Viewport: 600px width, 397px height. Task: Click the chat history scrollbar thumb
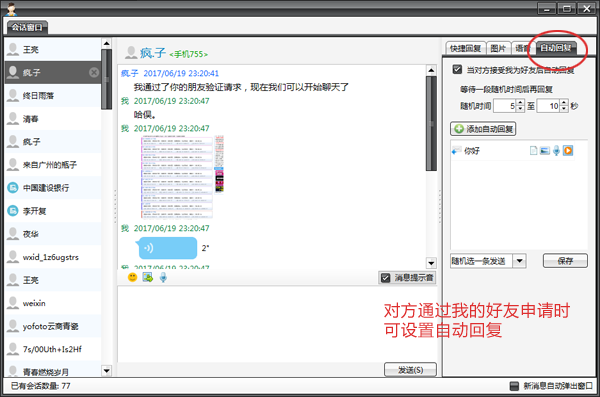[431, 123]
